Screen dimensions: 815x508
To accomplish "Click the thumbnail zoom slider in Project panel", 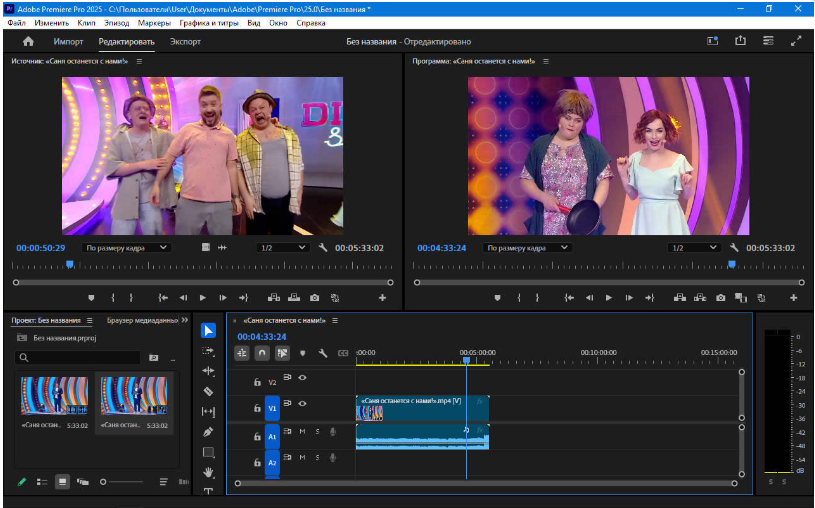I will [103, 482].
